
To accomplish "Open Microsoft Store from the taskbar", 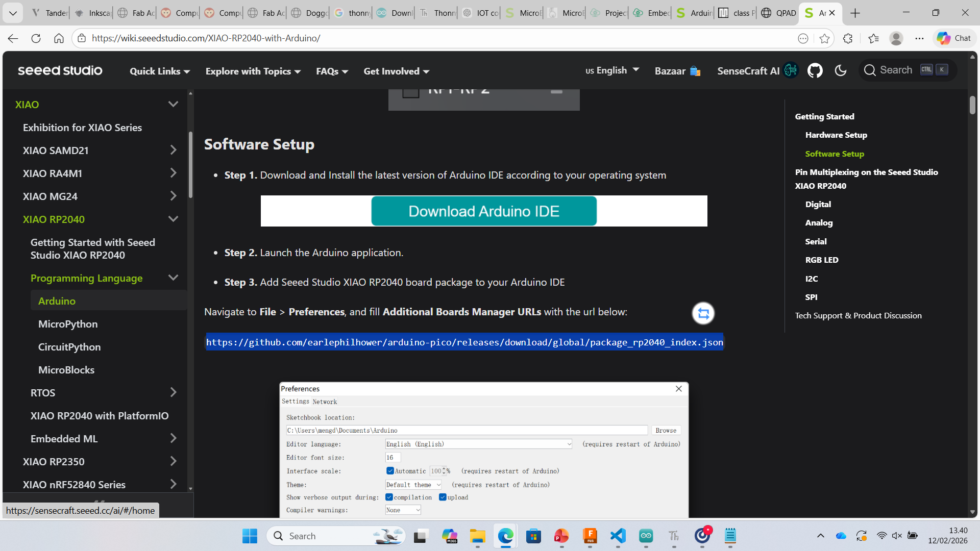I will click(533, 536).
